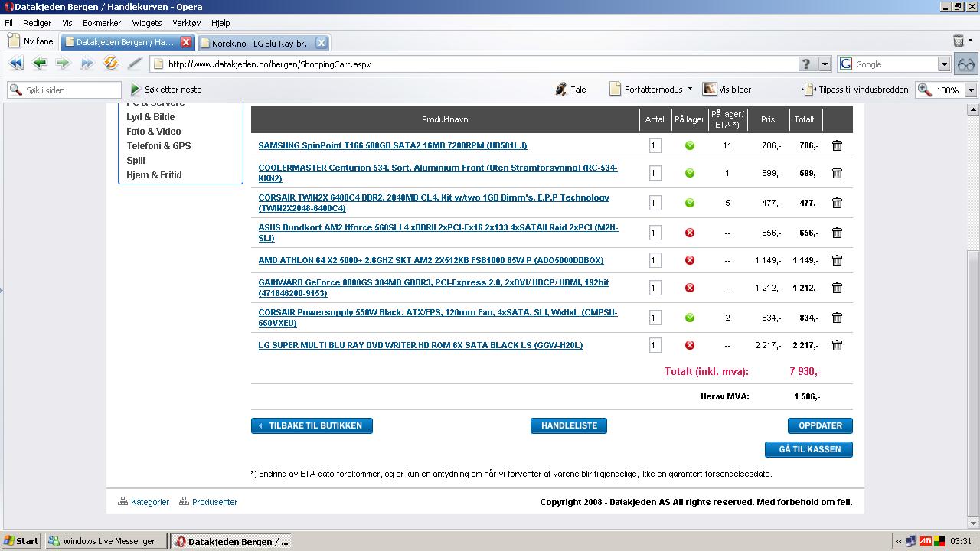Go back using the green back arrow
The width and height of the screenshot is (980, 551).
click(40, 64)
